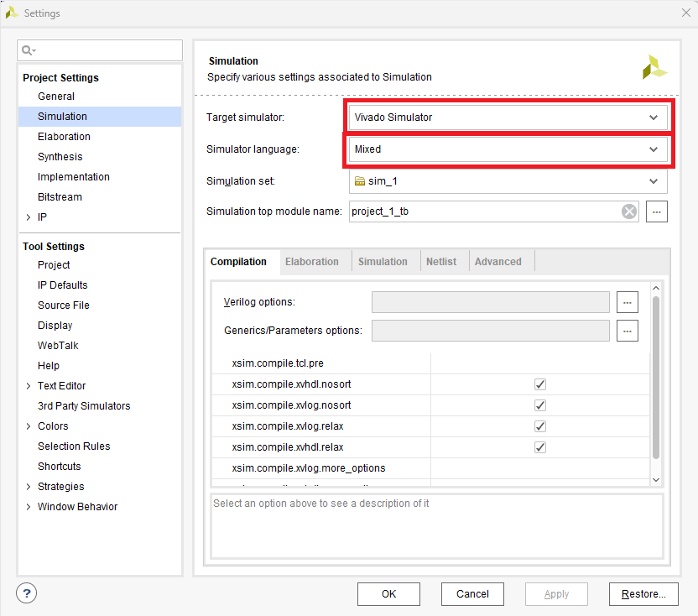Click the options list scrollbar thumb
This screenshot has width=698, height=616.
click(656, 378)
